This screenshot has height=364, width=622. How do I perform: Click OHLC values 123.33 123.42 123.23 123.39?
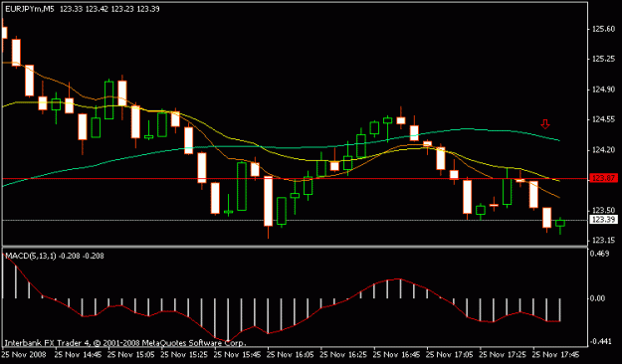click(109, 9)
